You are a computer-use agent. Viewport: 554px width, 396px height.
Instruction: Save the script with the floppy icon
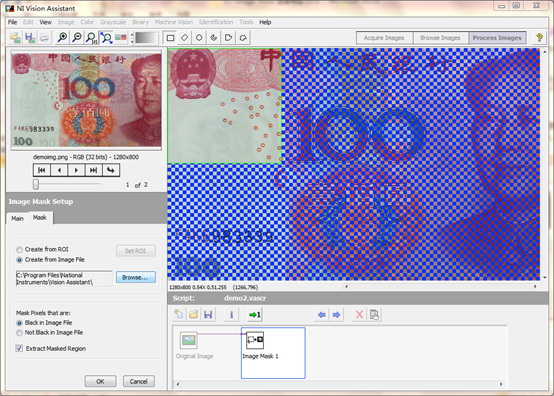[x=208, y=314]
